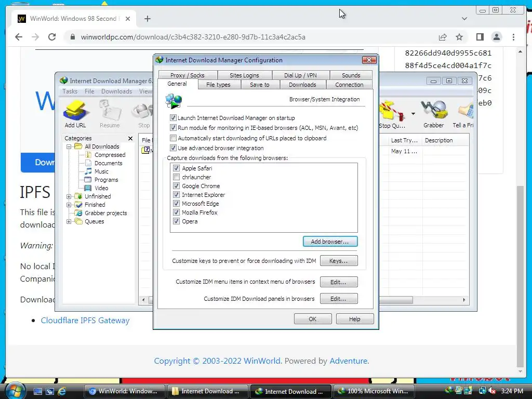Click Chrome back navigation arrow
This screenshot has height=399, width=532.
coord(19,37)
